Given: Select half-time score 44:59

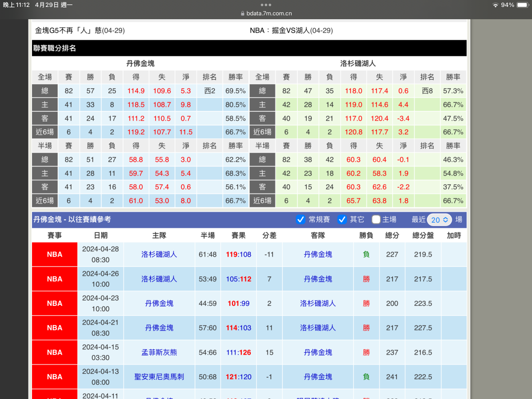Looking at the screenshot, I should (x=208, y=303).
